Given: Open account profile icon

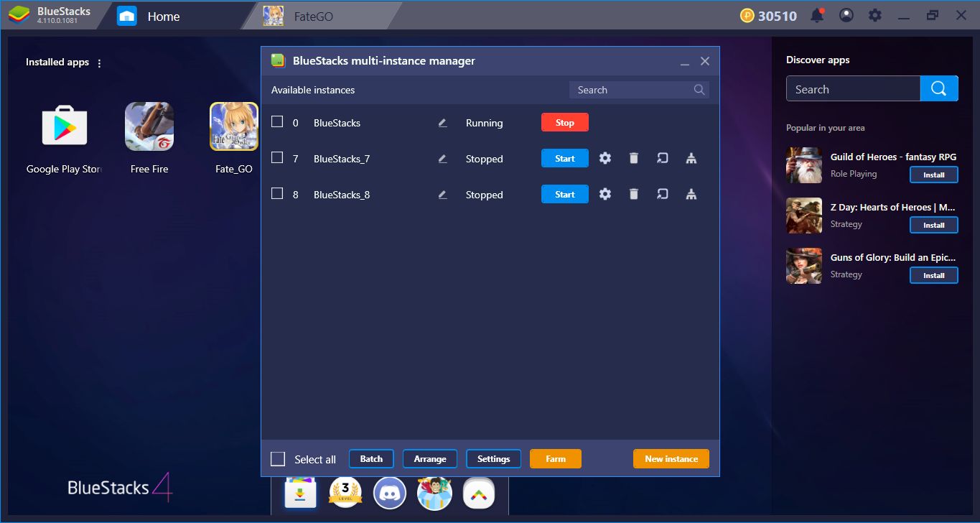Looking at the screenshot, I should (x=846, y=15).
